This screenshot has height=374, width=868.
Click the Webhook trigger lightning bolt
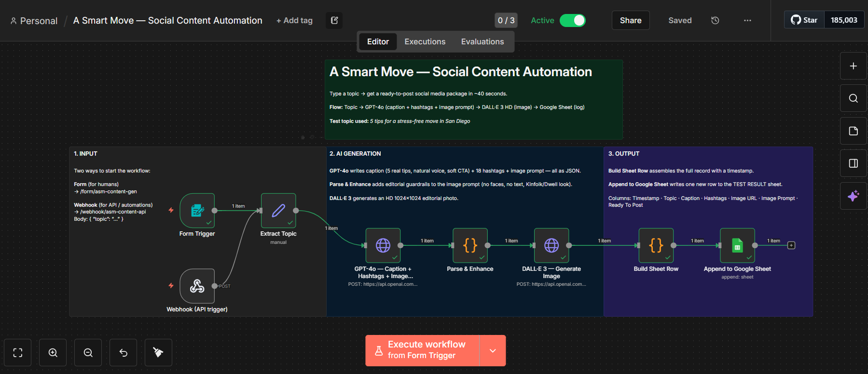(171, 285)
